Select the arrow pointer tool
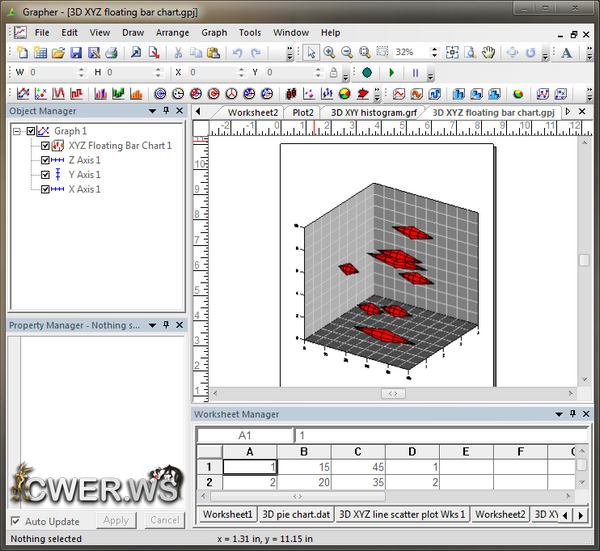Screen dimensions: 600x551 [311, 52]
